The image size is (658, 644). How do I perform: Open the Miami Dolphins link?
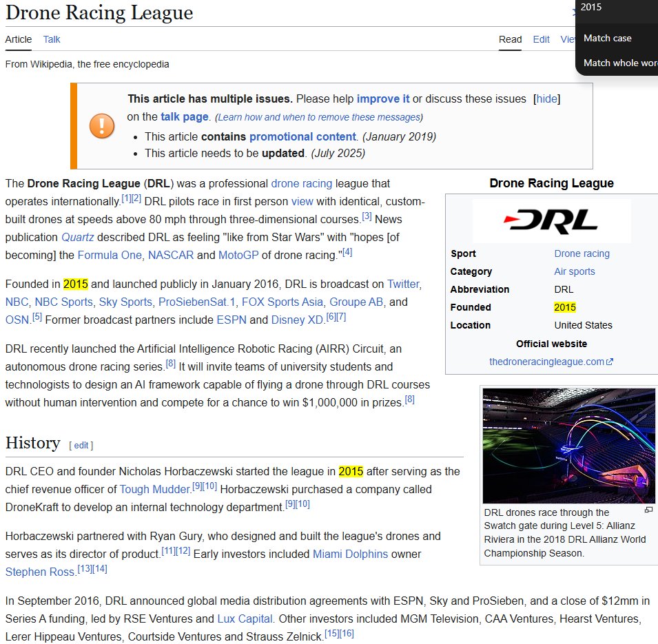click(351, 554)
